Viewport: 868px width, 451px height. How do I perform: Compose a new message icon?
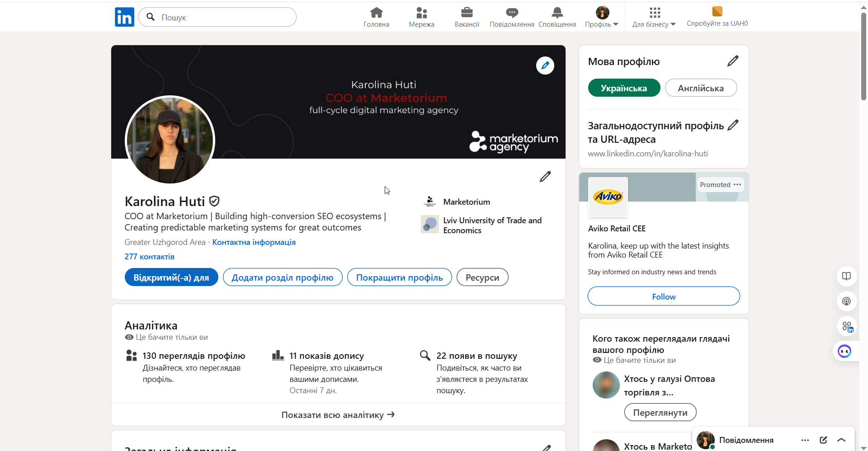coord(823,440)
